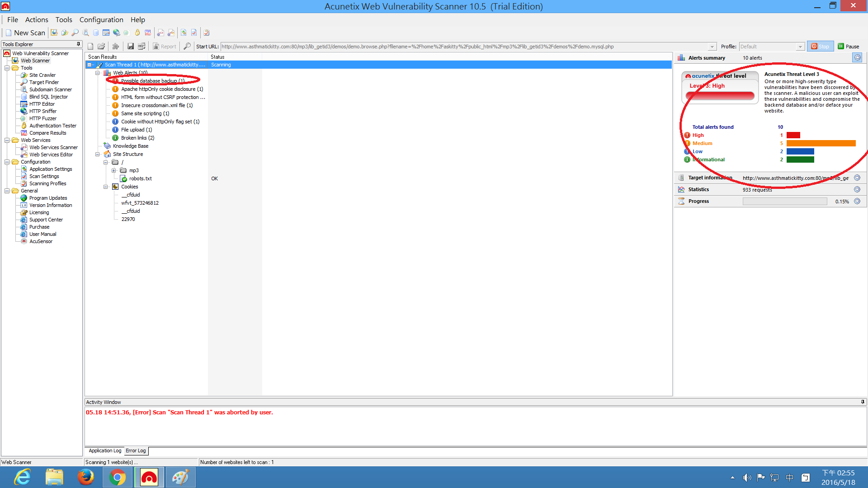Select robots.txt in Site Structure
The height and width of the screenshot is (488, 868).
click(140, 178)
